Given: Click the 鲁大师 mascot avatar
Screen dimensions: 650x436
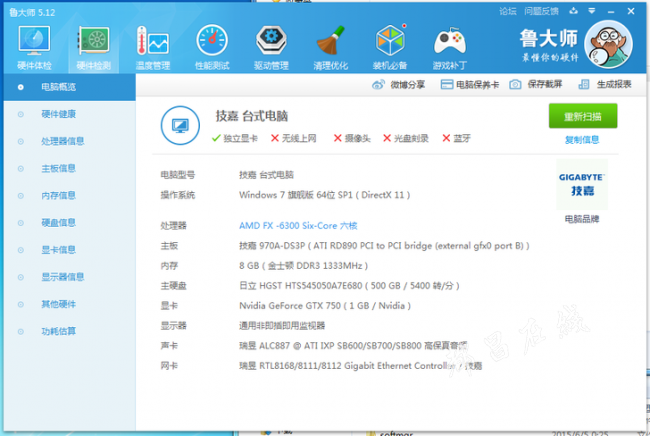Looking at the screenshot, I should point(608,44).
